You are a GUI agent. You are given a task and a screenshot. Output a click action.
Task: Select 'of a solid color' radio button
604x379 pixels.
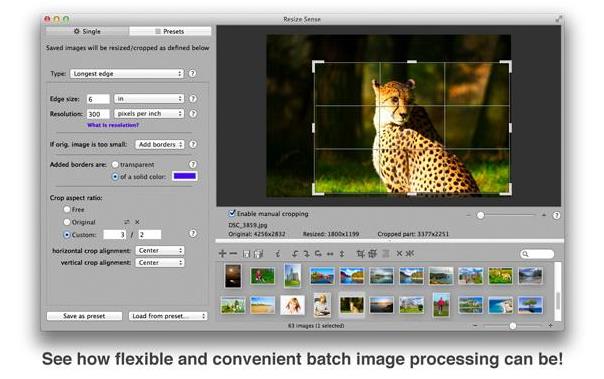[x=115, y=176]
